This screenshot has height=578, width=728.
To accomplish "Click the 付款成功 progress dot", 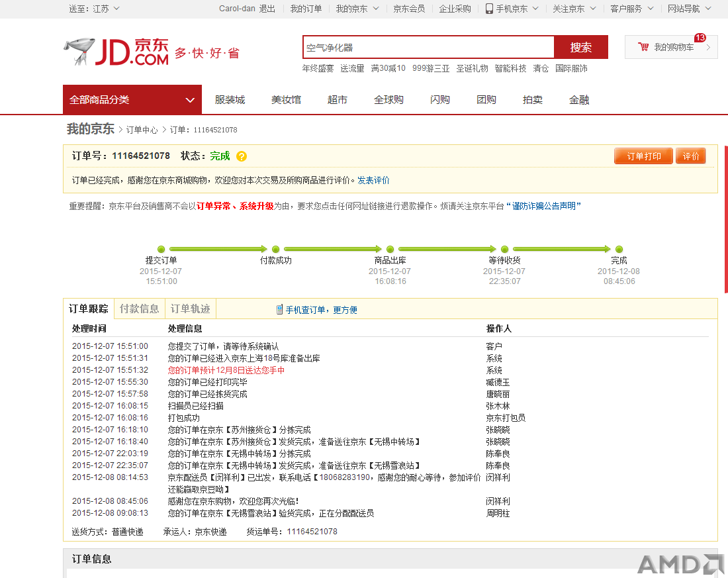I will click(x=275, y=249).
